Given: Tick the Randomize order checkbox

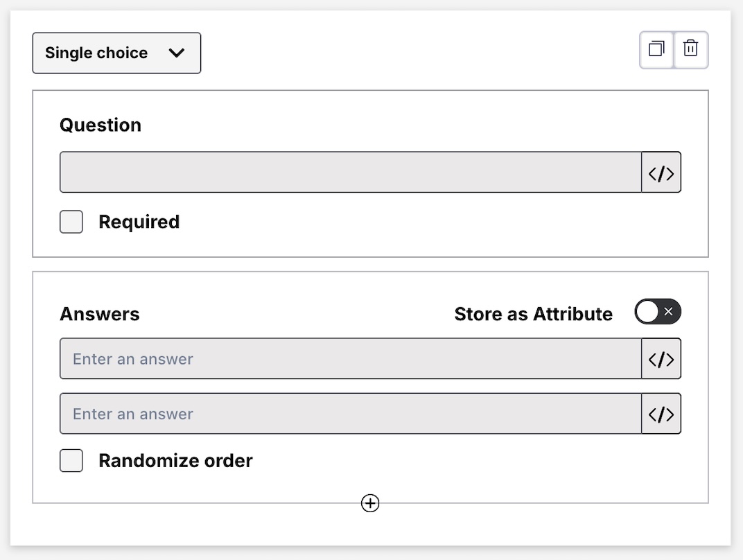Looking at the screenshot, I should pyautogui.click(x=71, y=461).
